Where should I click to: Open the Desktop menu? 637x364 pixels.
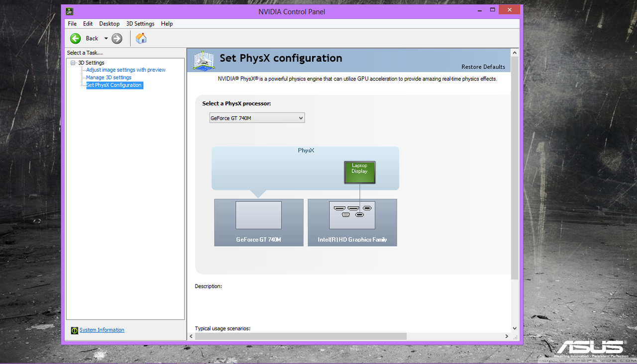(x=109, y=23)
